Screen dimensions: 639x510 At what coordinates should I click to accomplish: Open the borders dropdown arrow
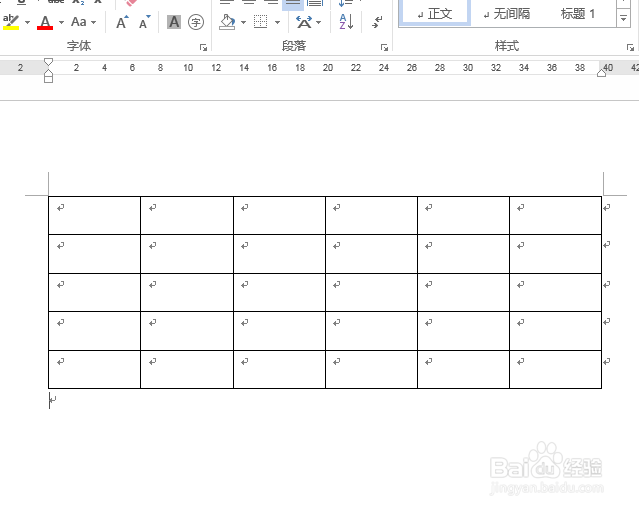point(278,22)
